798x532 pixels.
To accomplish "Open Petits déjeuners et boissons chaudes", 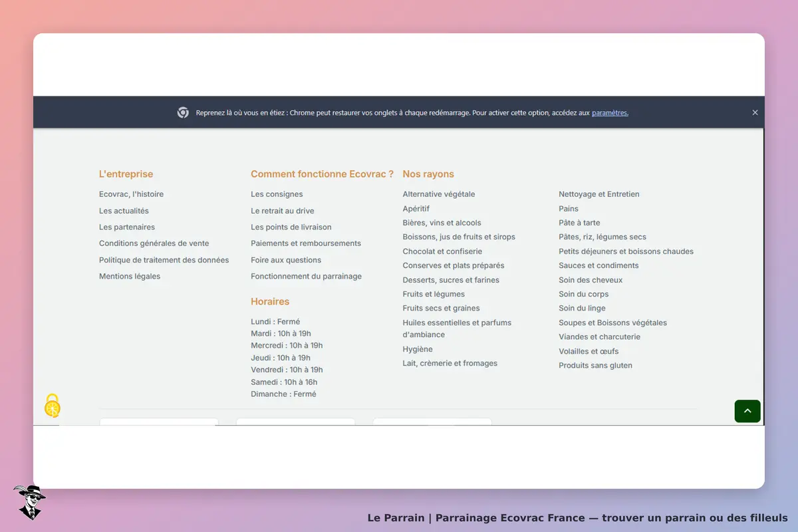I will pos(626,251).
